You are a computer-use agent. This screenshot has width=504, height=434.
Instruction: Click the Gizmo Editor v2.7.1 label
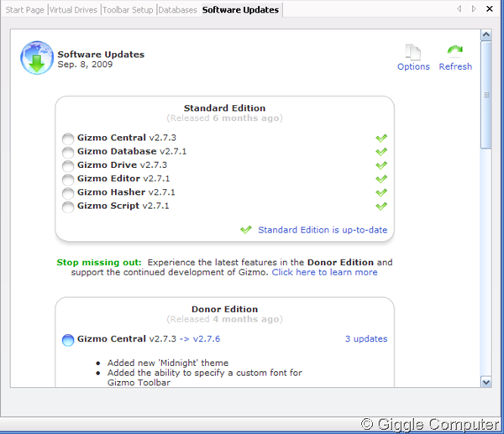point(123,179)
